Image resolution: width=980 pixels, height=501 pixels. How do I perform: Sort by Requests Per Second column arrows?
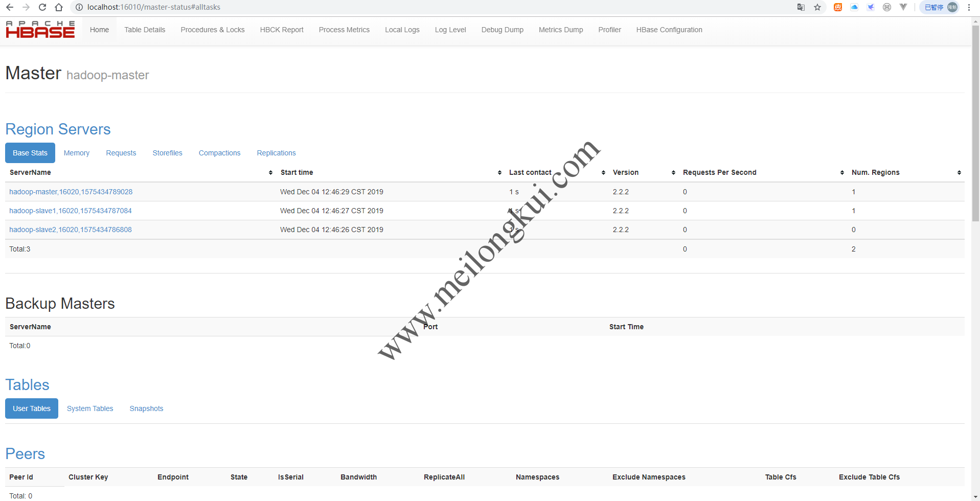coord(842,173)
